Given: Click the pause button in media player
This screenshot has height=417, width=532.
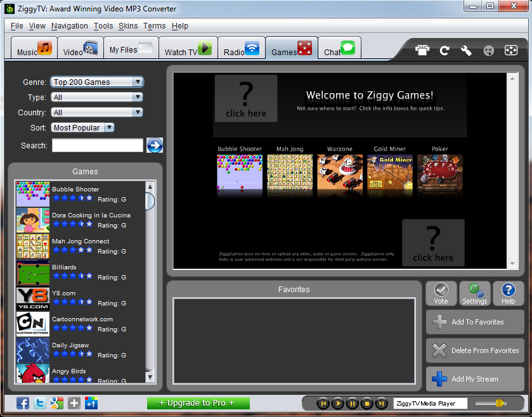Looking at the screenshot, I should [x=352, y=404].
